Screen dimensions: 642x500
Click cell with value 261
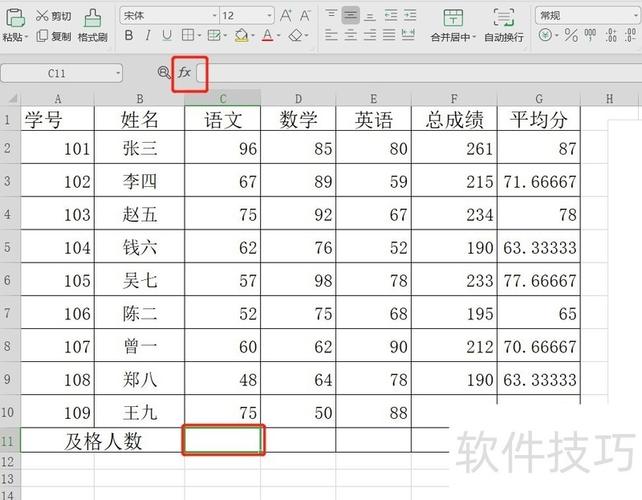pyautogui.click(x=454, y=148)
